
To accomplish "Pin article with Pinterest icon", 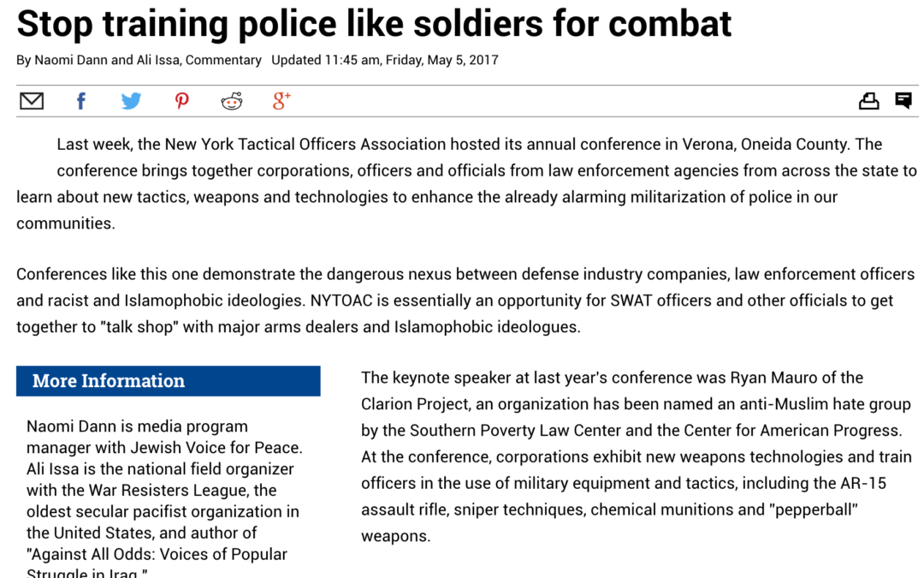I will pos(181,101).
